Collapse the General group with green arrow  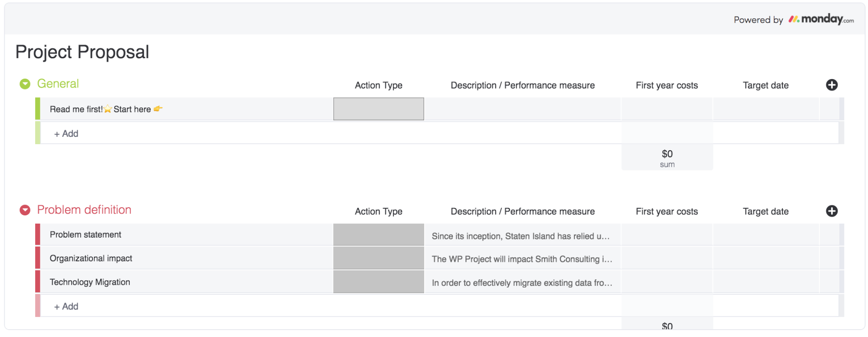25,84
